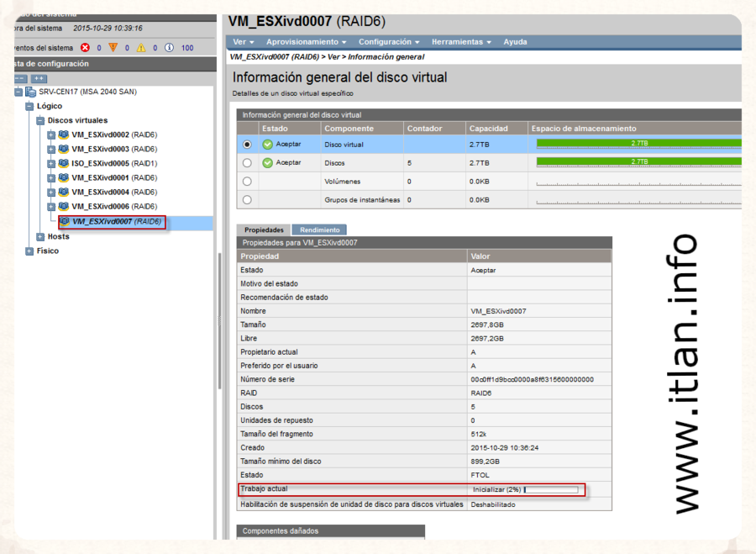Select the Grupos de instantáneas radio button
Screen dimensions: 756x554
(247, 200)
